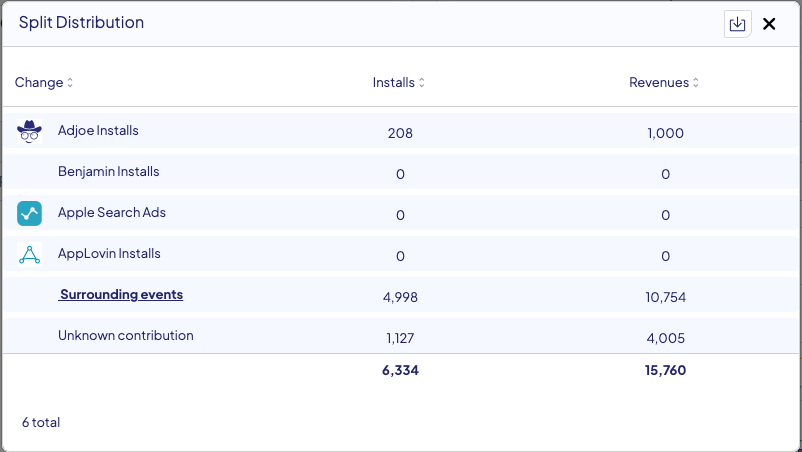Select the Unknown contribution row
The height and width of the screenshot is (452, 802).
pos(125,336)
